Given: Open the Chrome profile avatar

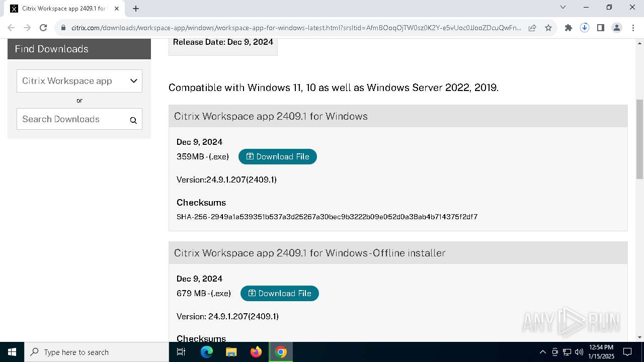Looking at the screenshot, I should click(617, 28).
